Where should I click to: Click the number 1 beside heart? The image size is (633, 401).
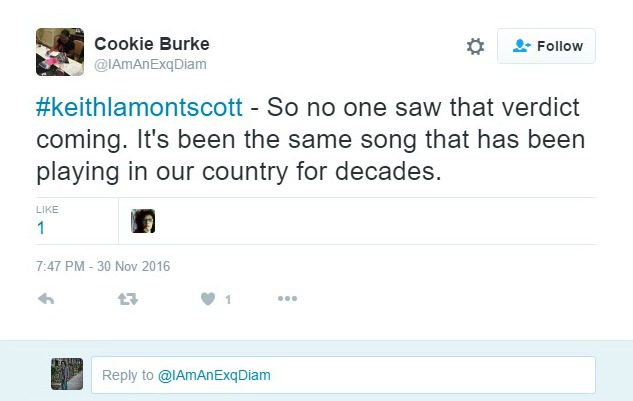228,300
